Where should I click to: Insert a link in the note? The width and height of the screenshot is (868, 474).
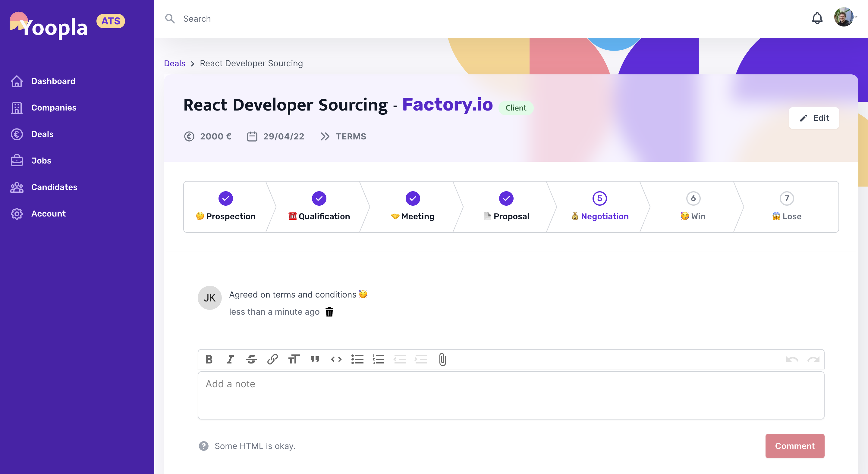pyautogui.click(x=272, y=360)
